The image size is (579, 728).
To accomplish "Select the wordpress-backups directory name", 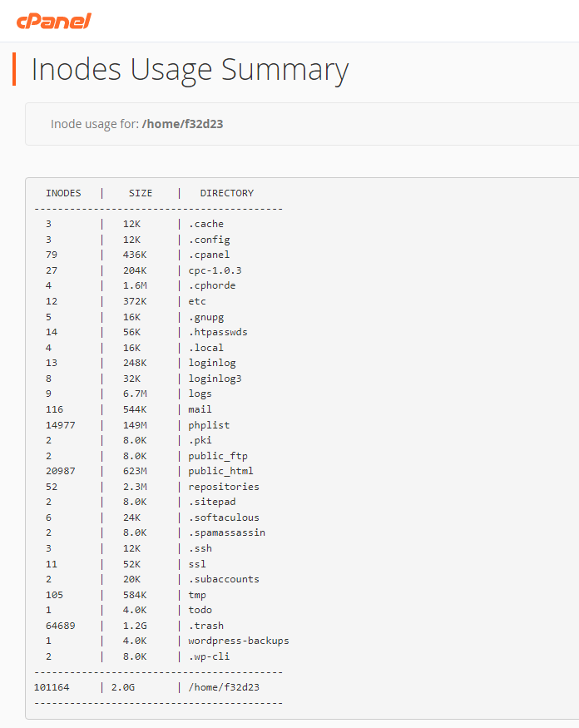I will 239,641.
